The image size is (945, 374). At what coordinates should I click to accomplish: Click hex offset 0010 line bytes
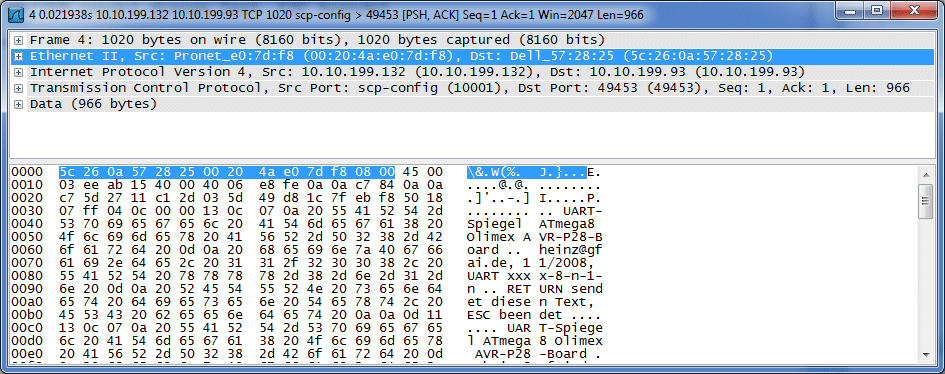point(251,185)
